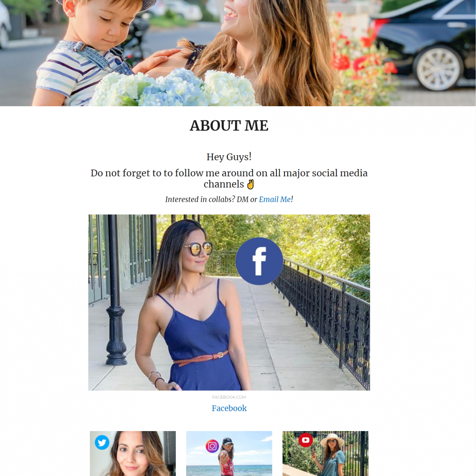Click the woman in the blue dress photo
Viewport: 476px width, 476px height.
[x=229, y=302]
